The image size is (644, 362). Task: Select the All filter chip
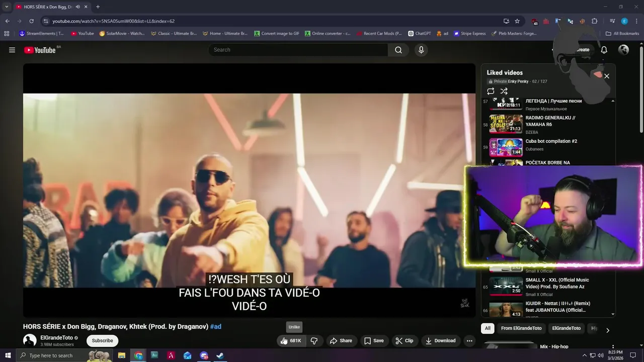(488, 328)
